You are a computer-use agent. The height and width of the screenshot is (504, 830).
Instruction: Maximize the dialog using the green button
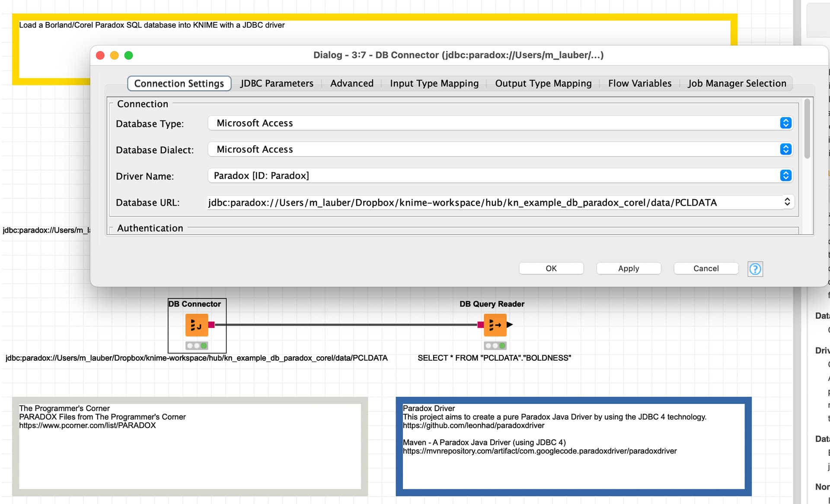(x=129, y=55)
